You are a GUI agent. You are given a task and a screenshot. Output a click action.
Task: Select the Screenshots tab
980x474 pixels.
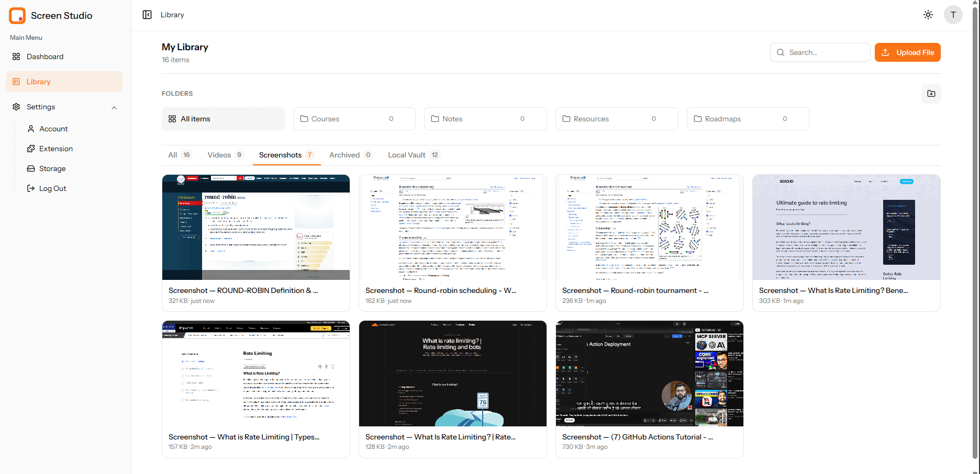286,155
